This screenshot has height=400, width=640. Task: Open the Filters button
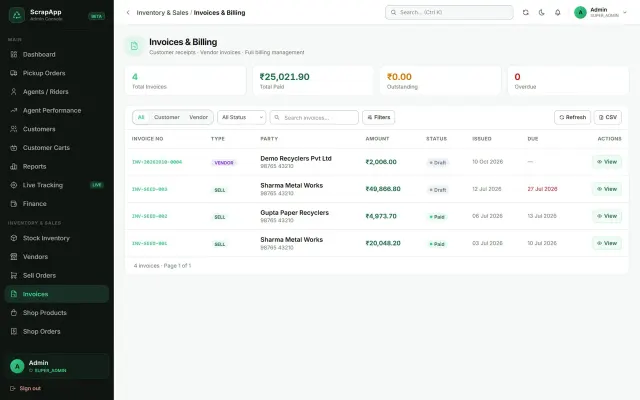[x=378, y=117]
